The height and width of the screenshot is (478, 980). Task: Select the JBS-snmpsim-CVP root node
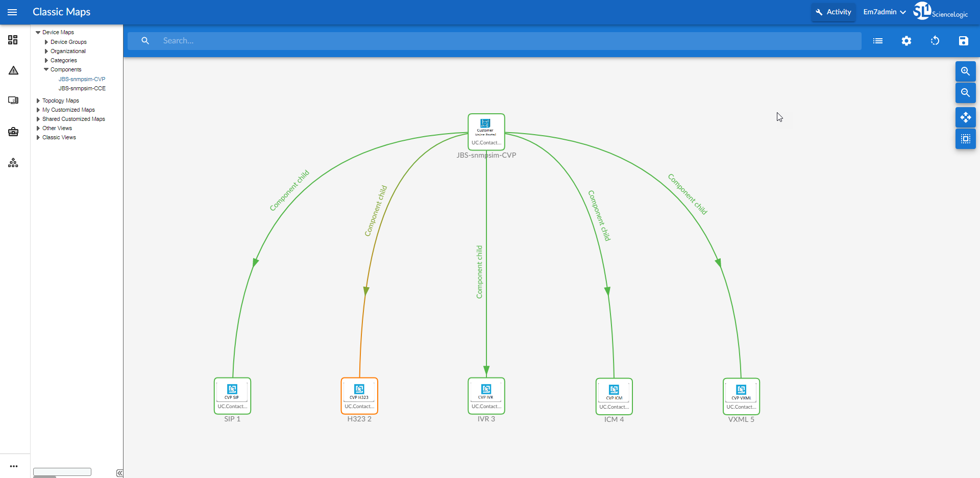tap(486, 132)
